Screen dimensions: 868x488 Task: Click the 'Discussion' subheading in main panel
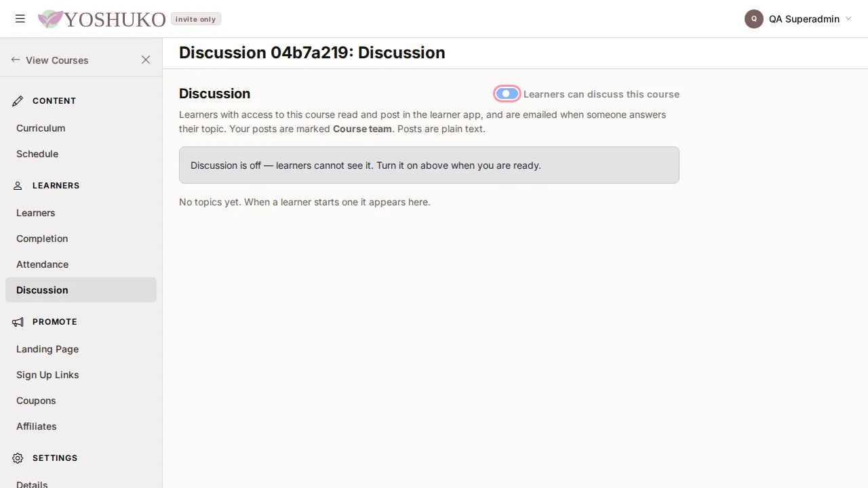tap(214, 94)
